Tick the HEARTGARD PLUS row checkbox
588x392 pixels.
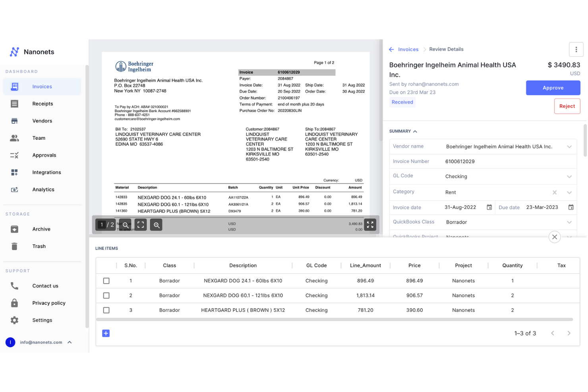click(x=106, y=310)
